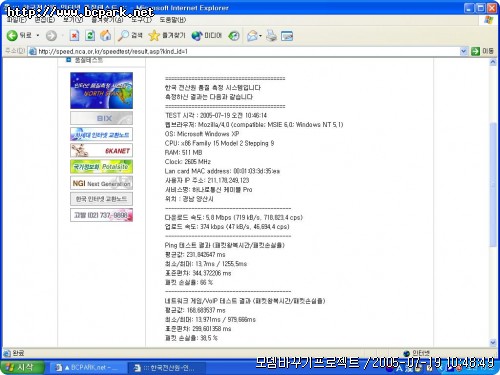This screenshot has width=500, height=375.
Task: Open the Favorites menu in menu bar
Action: [x=107, y=20]
